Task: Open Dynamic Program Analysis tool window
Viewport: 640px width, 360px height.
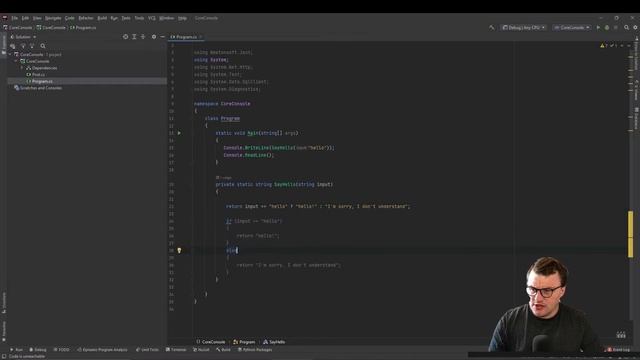Action: tap(102, 350)
